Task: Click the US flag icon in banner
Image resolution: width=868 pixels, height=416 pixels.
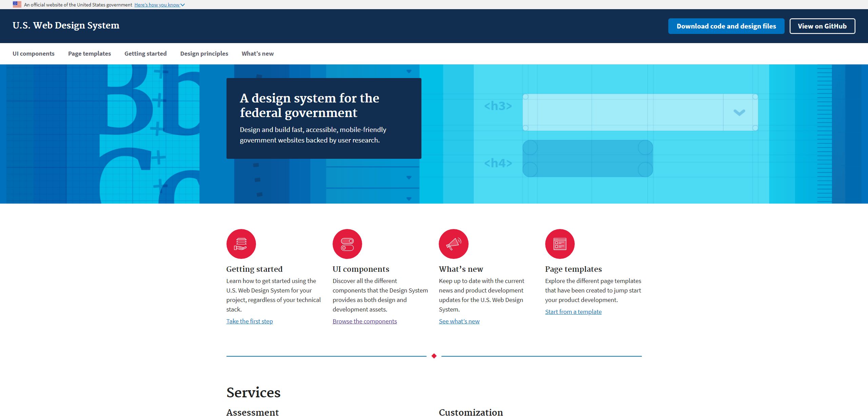Action: 17,4
